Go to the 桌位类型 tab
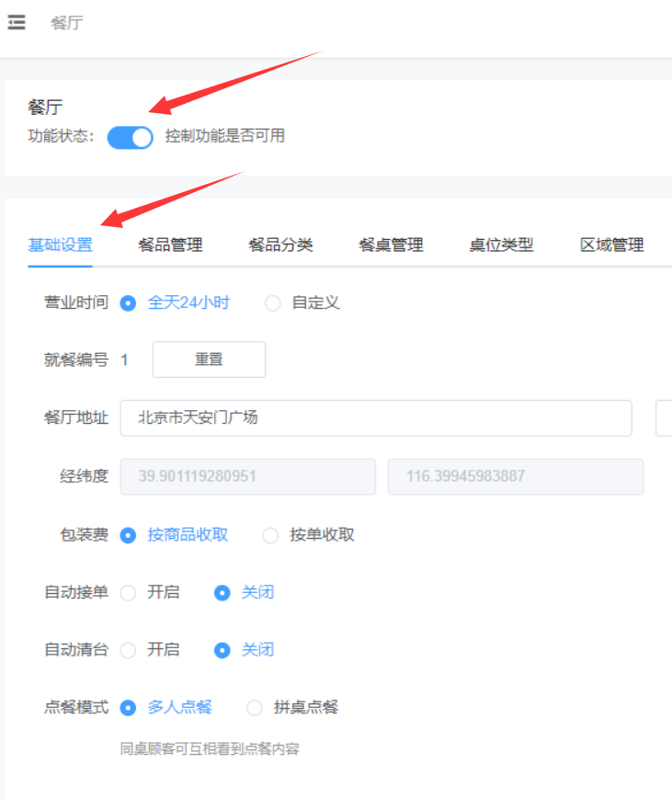 pos(501,245)
